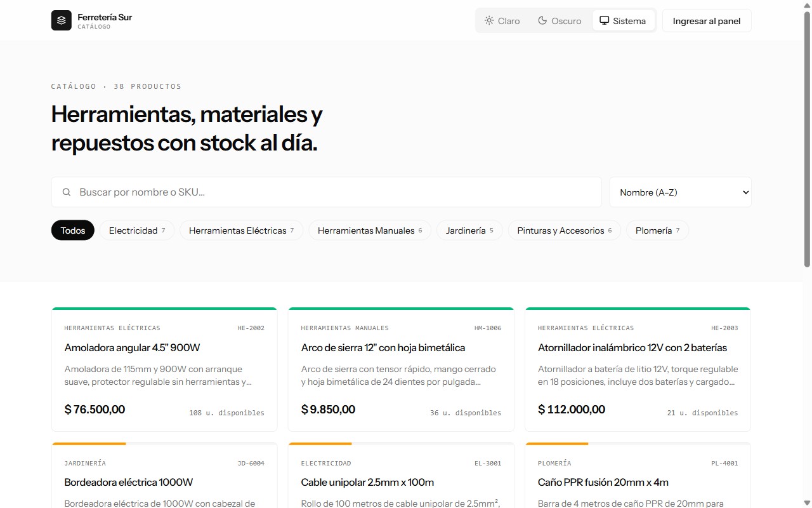Click price $ 76.500,00
This screenshot has height=508, width=812.
click(x=95, y=410)
